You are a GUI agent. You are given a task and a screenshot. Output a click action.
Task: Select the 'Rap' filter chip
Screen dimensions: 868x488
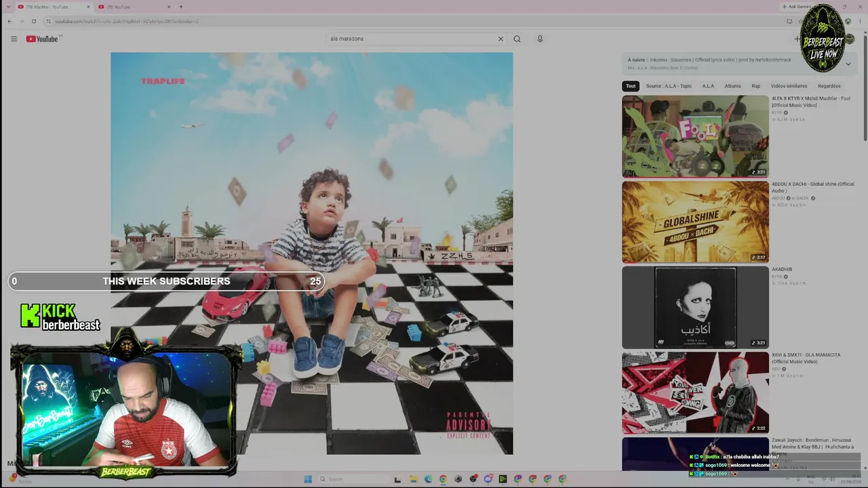(755, 86)
